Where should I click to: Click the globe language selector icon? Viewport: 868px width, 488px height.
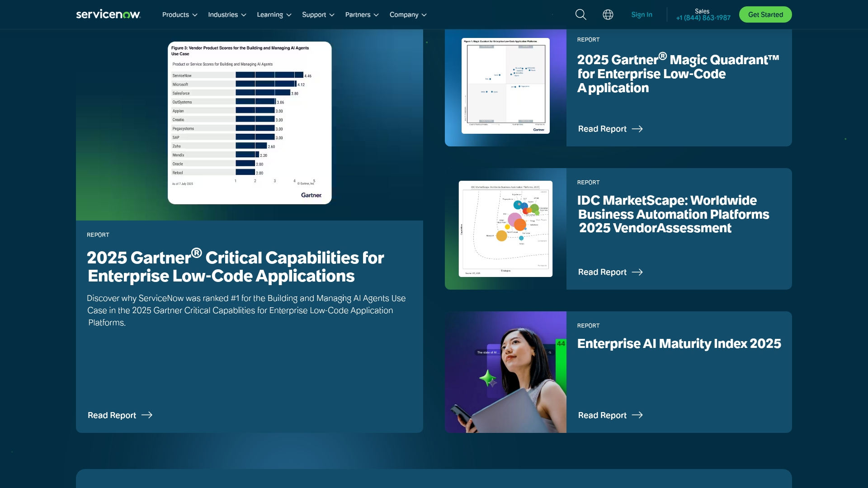click(x=608, y=14)
